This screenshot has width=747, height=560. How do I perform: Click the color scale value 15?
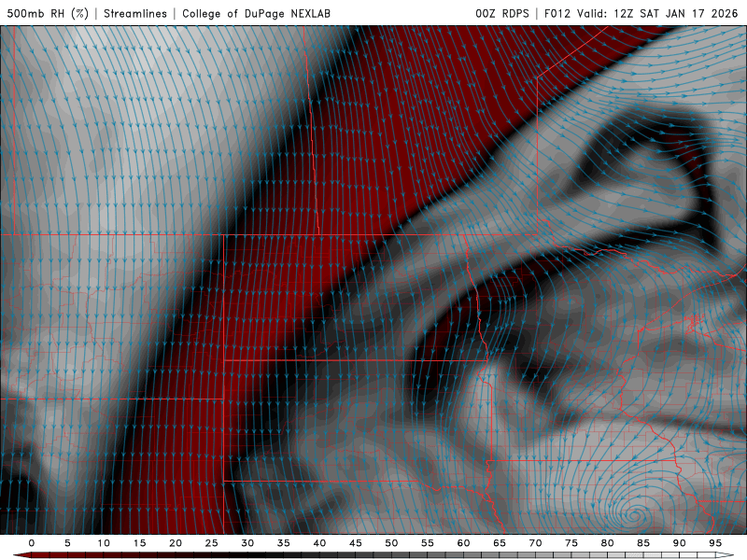click(139, 543)
